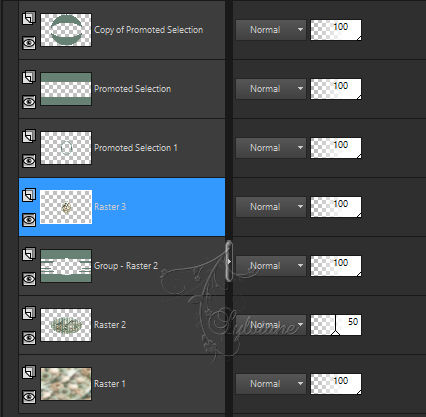Screen dimensions: 426x417
Task: Click link icon on Raster 1 layer
Action: coord(29,372)
